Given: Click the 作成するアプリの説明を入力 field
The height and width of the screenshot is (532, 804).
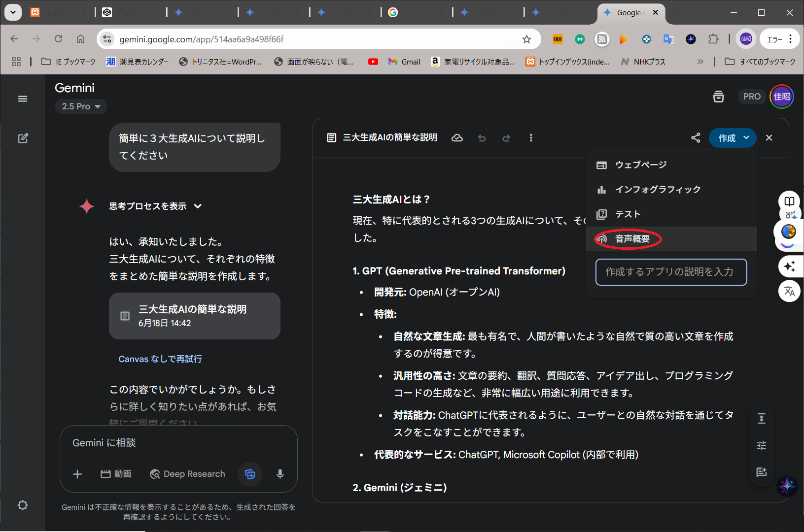Looking at the screenshot, I should tap(671, 272).
